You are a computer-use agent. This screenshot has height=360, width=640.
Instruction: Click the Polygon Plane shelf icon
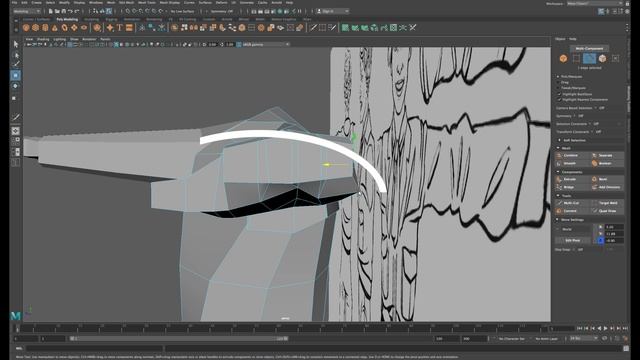(74, 27)
